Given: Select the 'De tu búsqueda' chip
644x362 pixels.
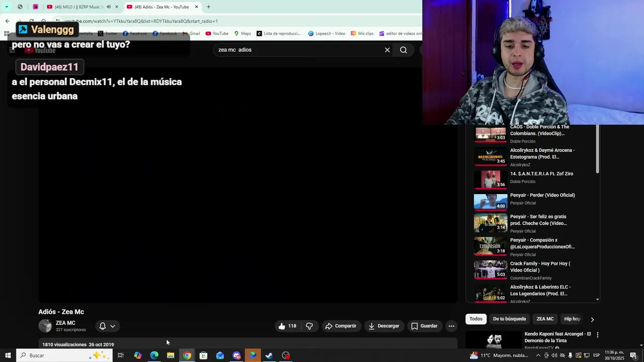Looking at the screenshot, I should click(x=509, y=319).
